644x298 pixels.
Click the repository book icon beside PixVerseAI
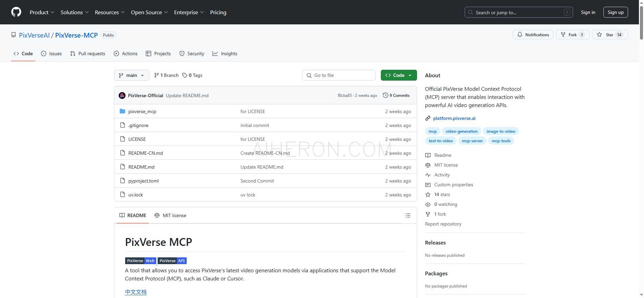14,35
